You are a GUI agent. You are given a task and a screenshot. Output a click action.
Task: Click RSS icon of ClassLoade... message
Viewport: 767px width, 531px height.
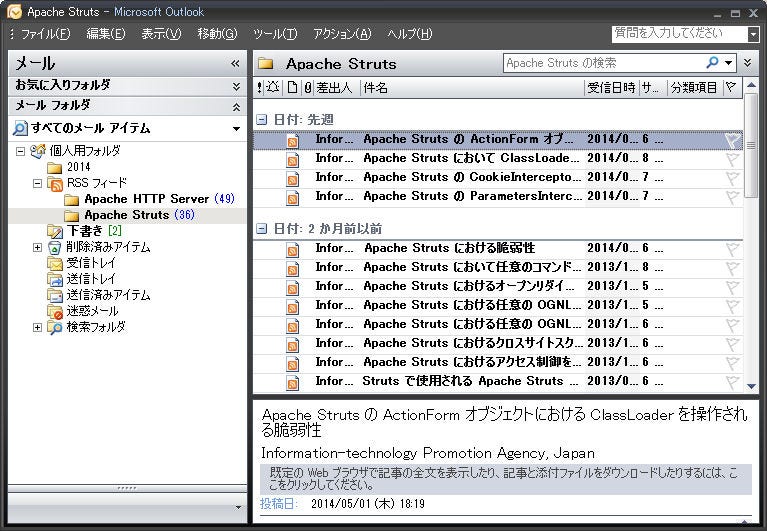[293, 160]
